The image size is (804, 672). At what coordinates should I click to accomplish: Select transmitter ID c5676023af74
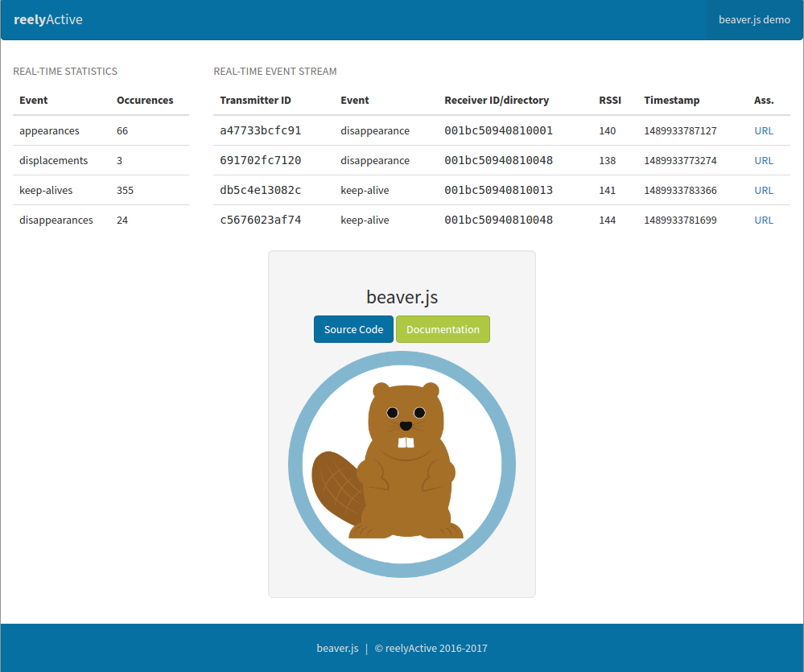coord(261,220)
